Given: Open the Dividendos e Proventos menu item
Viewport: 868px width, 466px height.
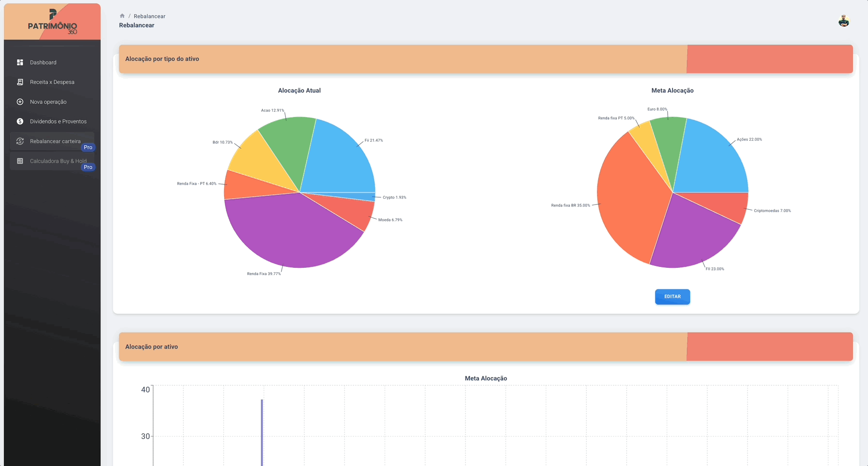Looking at the screenshot, I should tap(58, 121).
